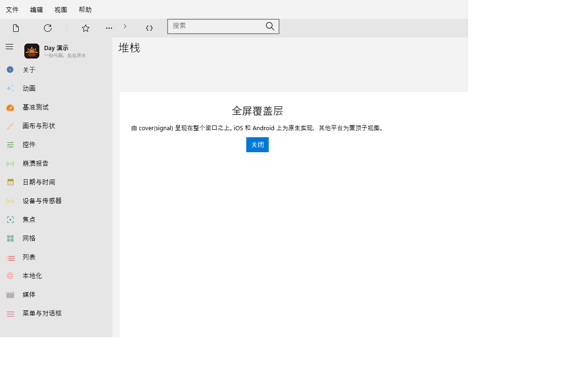This screenshot has height=392, width=588.
Task: Click the curly braces code icon
Action: click(149, 28)
